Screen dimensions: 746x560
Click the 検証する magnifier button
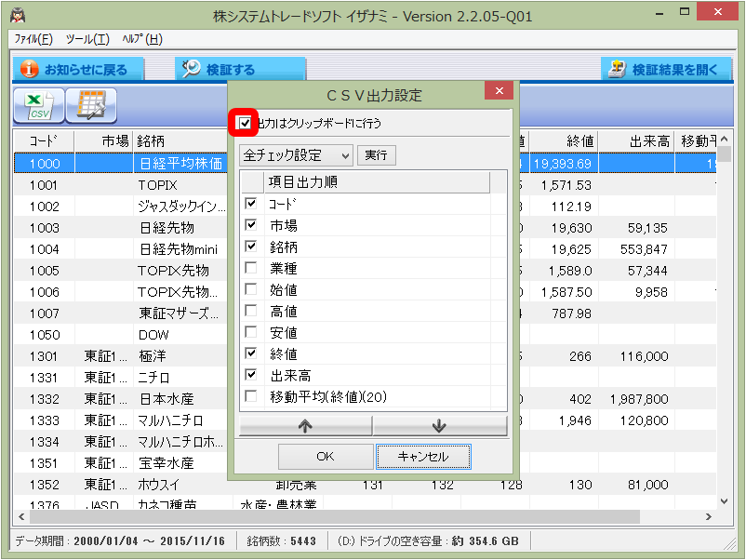click(x=240, y=70)
